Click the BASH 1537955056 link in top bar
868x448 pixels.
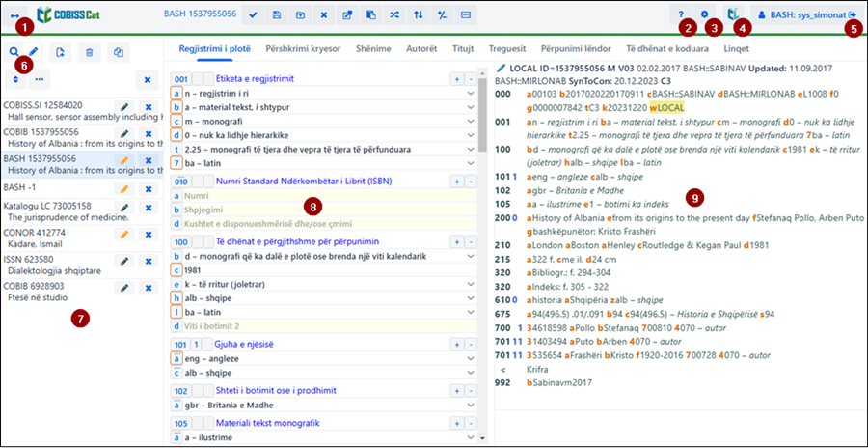(200, 13)
